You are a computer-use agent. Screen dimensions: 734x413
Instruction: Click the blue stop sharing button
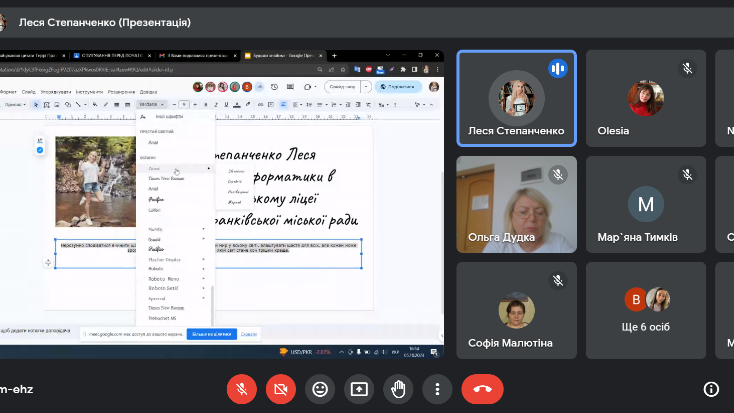212,333
